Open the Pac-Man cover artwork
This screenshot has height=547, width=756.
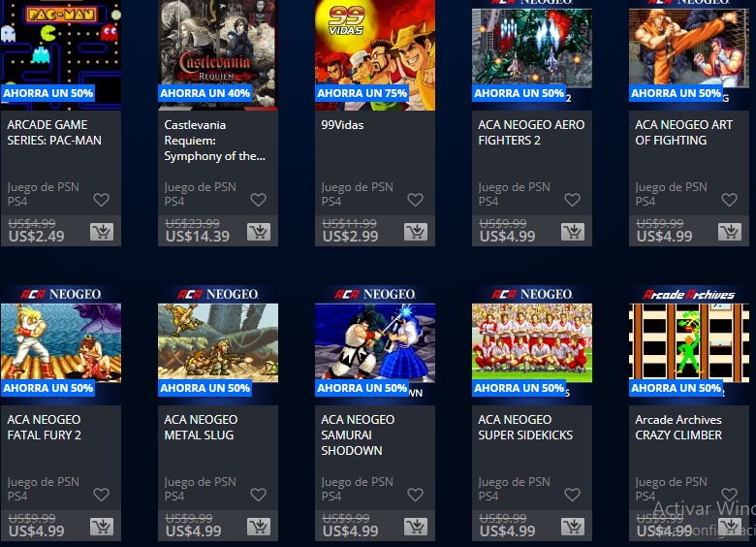point(61,55)
